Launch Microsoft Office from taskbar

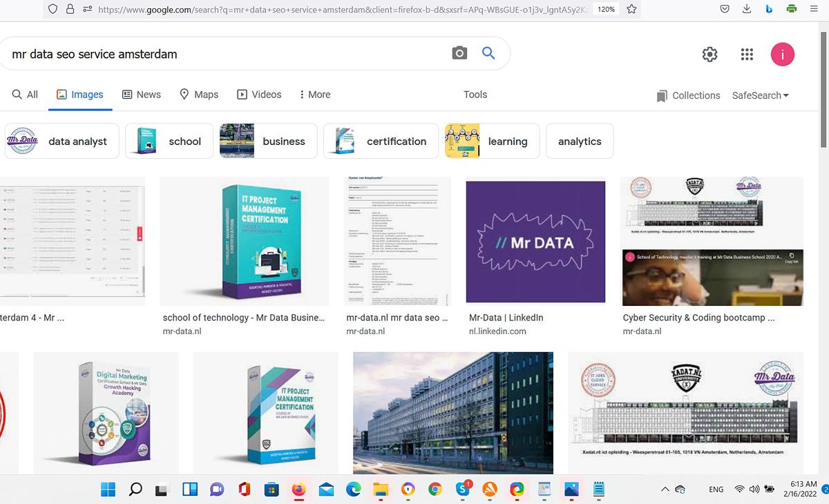click(x=244, y=490)
